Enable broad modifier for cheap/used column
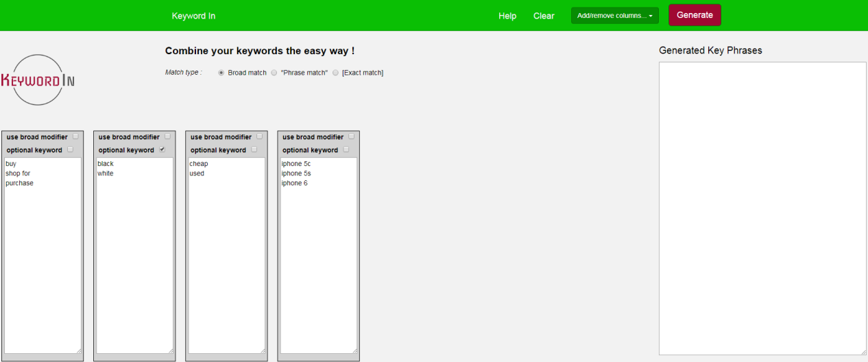 point(259,136)
